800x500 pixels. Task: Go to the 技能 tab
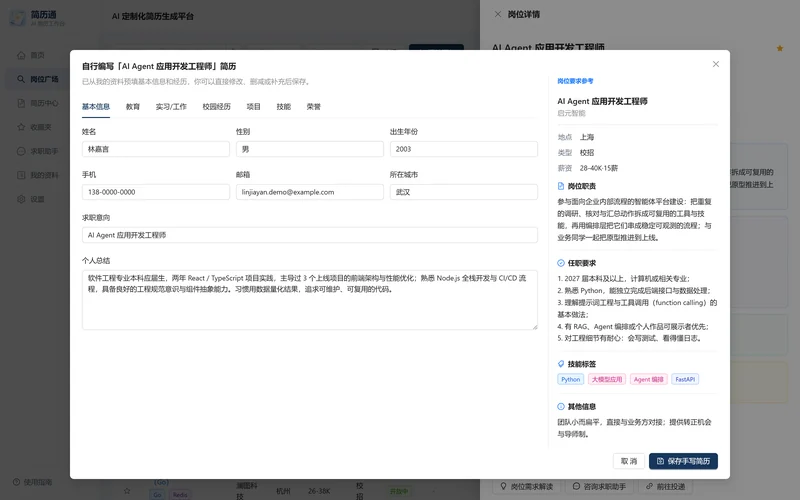(284, 107)
